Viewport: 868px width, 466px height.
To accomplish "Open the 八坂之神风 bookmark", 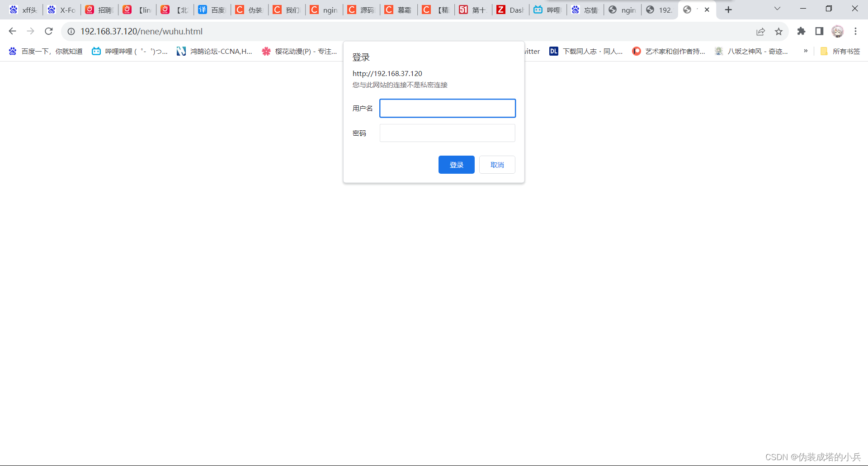I will pos(751,51).
